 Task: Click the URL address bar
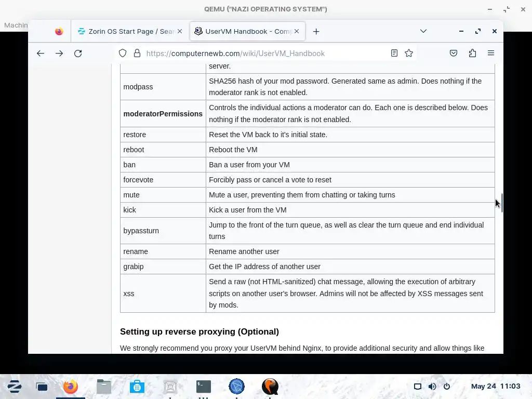265,54
